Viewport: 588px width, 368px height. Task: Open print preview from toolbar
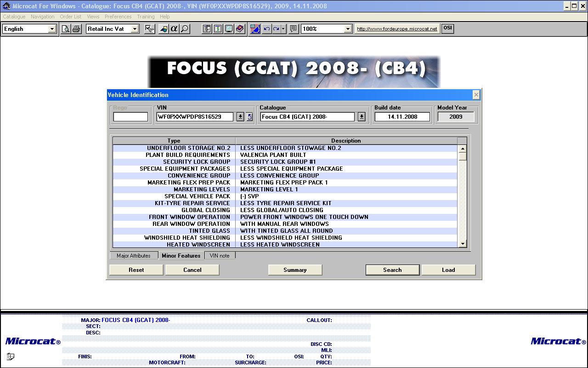pos(66,29)
